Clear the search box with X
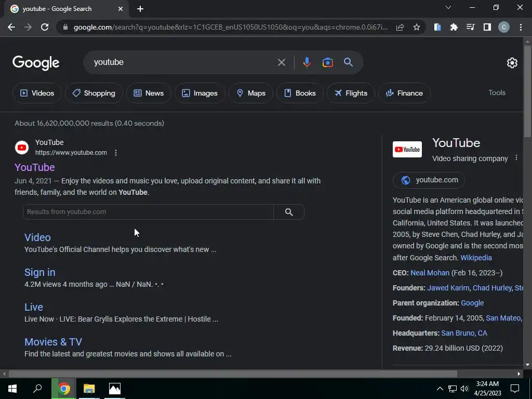 [x=282, y=62]
